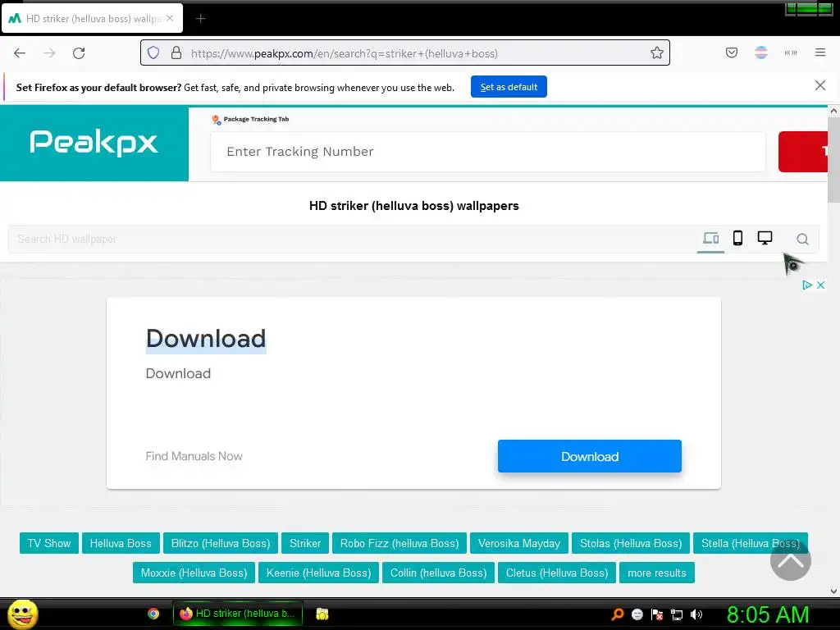Click the page scrollbar up arrow

pyautogui.click(x=833, y=111)
